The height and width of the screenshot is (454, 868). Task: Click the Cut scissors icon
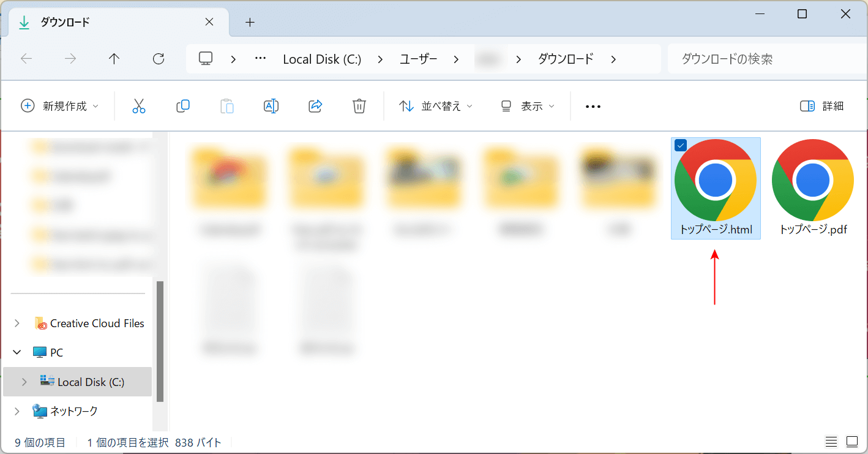pos(139,106)
